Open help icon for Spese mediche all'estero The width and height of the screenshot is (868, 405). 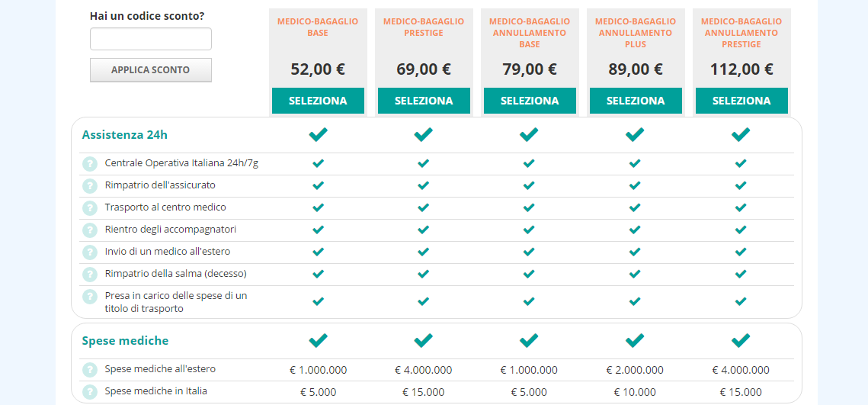click(90, 370)
